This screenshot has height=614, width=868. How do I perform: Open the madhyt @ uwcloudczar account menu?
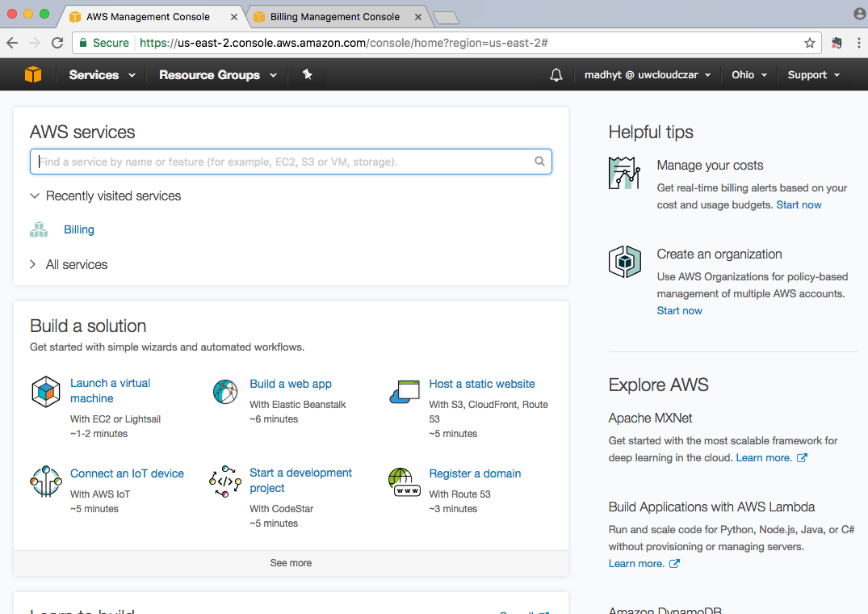coord(648,75)
